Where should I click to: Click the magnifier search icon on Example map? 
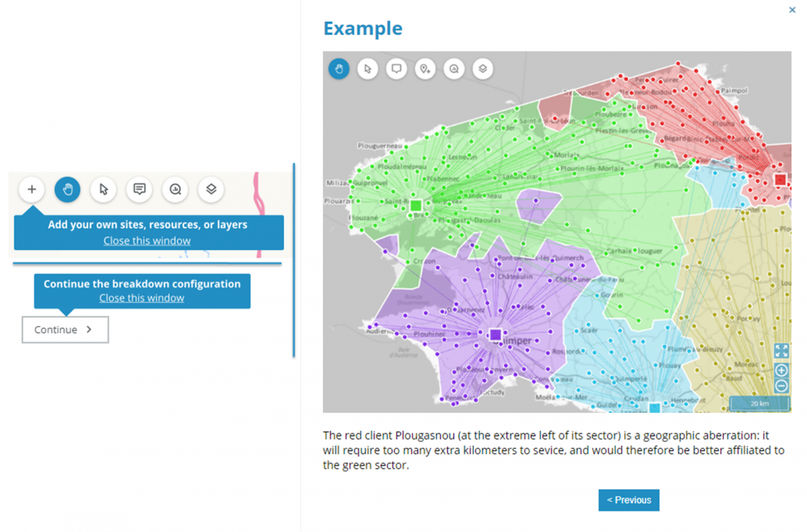[454, 69]
